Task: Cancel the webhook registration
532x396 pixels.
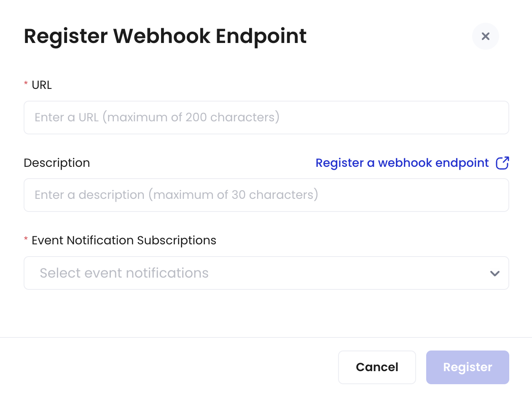Action: (x=377, y=367)
